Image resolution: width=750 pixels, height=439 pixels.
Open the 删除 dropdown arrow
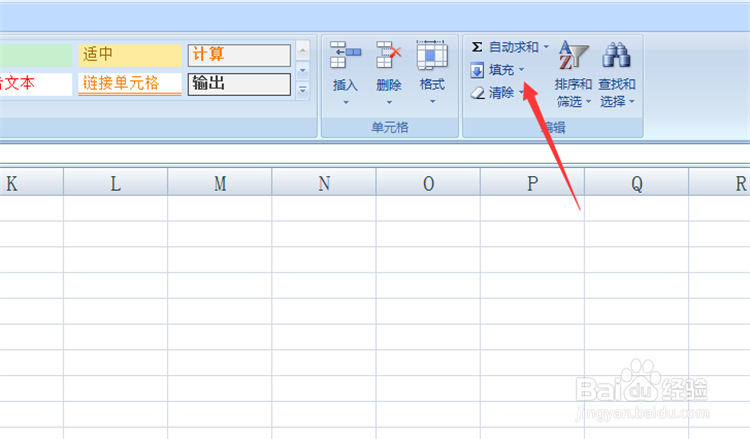pyautogui.click(x=389, y=102)
